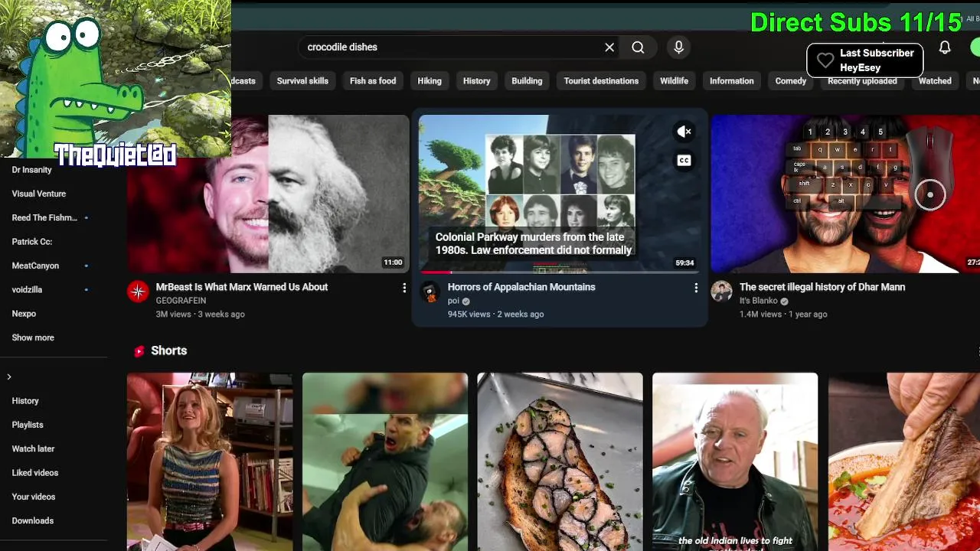This screenshot has width=980, height=551.
Task: Filter results by History chip
Action: [476, 81]
